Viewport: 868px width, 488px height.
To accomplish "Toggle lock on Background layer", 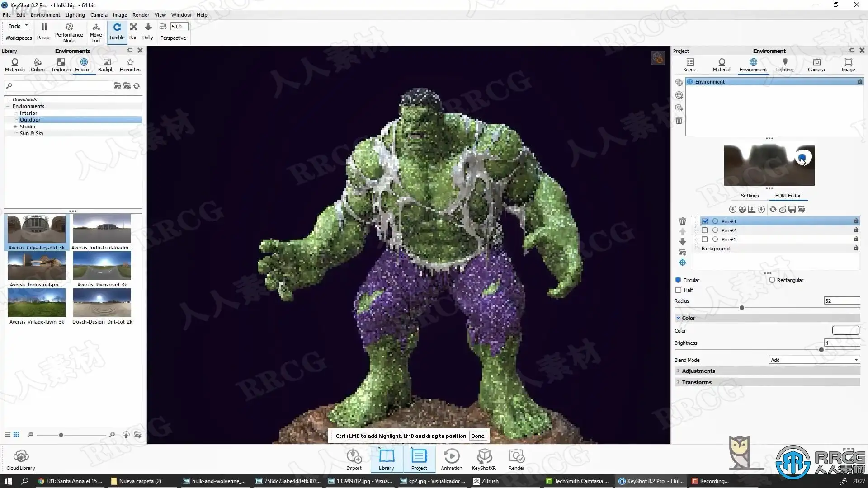I will pyautogui.click(x=855, y=248).
